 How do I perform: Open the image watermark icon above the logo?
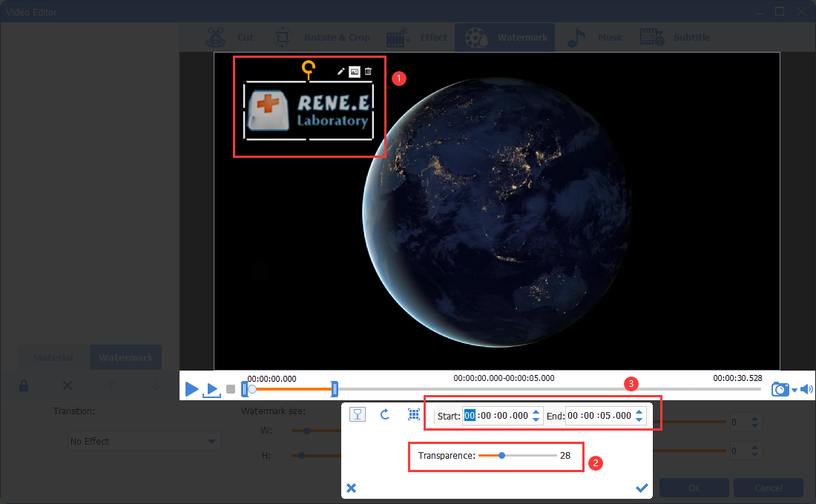(354, 71)
